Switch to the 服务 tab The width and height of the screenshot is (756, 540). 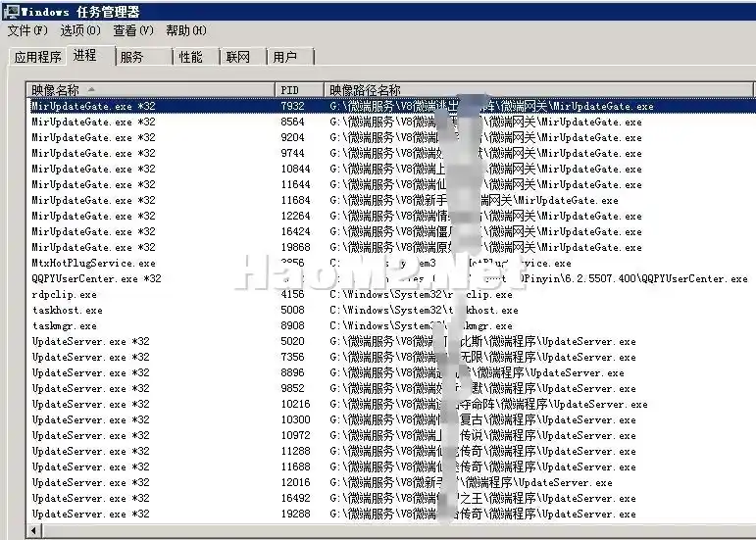[144, 57]
